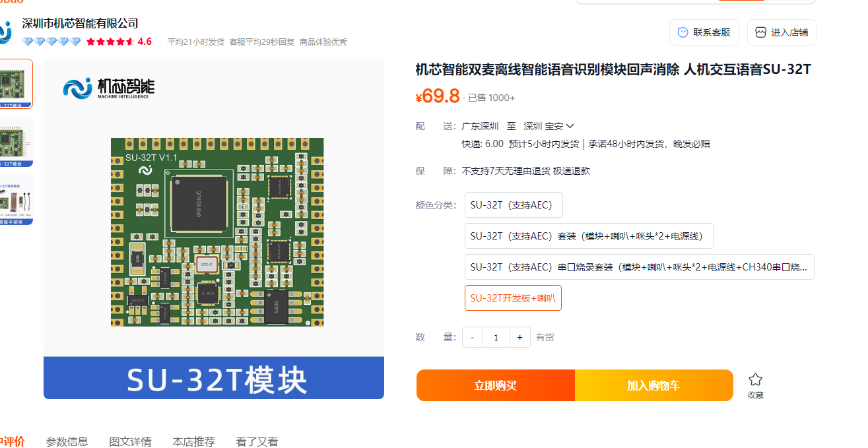Choose the 串口烧录套装 CH340 option
This screenshot has height=448, width=868.
pyautogui.click(x=640, y=267)
